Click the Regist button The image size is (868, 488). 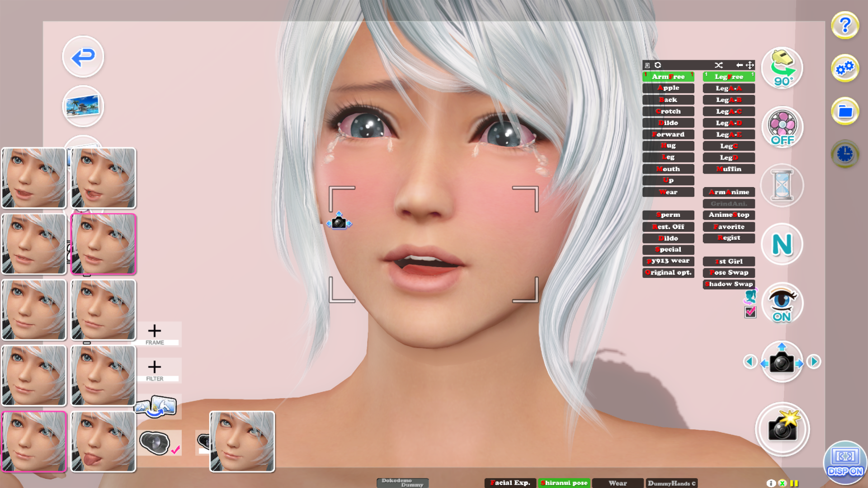coord(729,238)
